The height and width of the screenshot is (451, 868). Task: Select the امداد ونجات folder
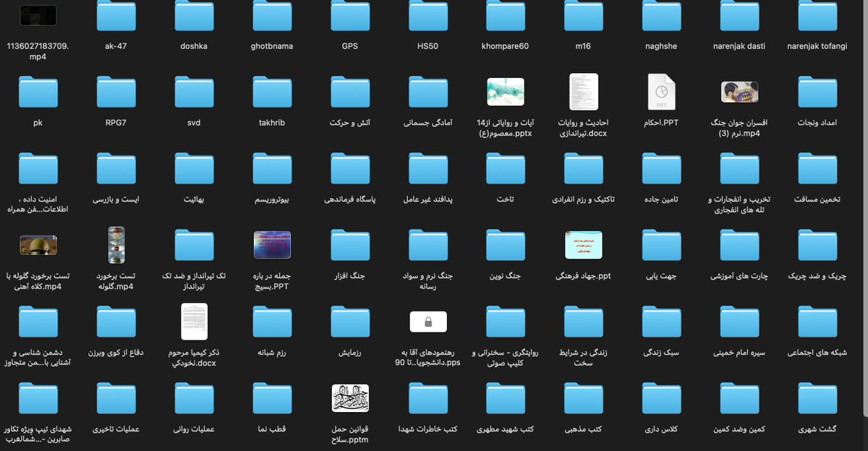[818, 92]
